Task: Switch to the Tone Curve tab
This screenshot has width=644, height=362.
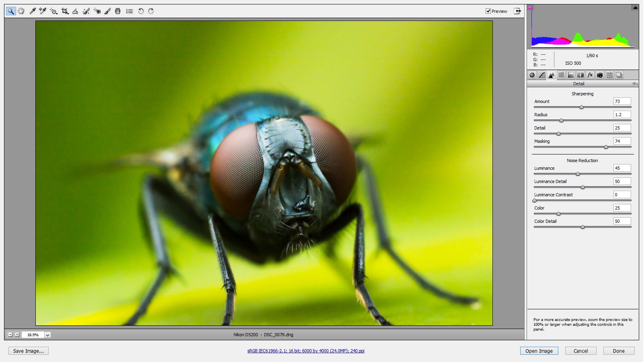Action: tap(542, 75)
